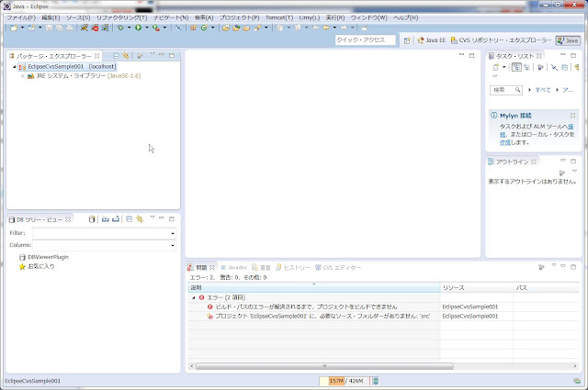588x390 pixels.
Task: Click the Start Tomcat icon in the toolbar
Action: (85, 28)
